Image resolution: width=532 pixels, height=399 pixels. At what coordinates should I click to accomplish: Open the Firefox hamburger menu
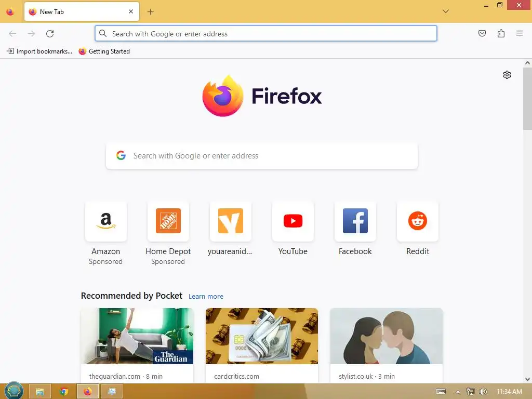[x=519, y=33]
